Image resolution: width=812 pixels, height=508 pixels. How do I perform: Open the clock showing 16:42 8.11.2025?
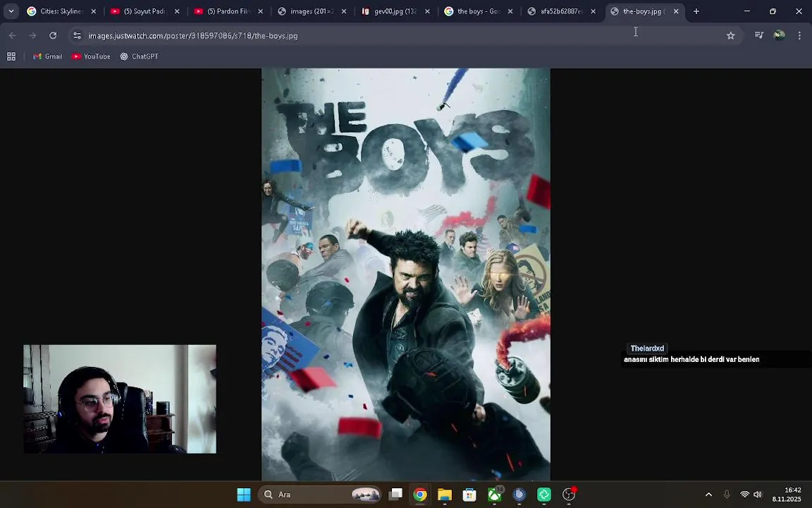[787, 495]
